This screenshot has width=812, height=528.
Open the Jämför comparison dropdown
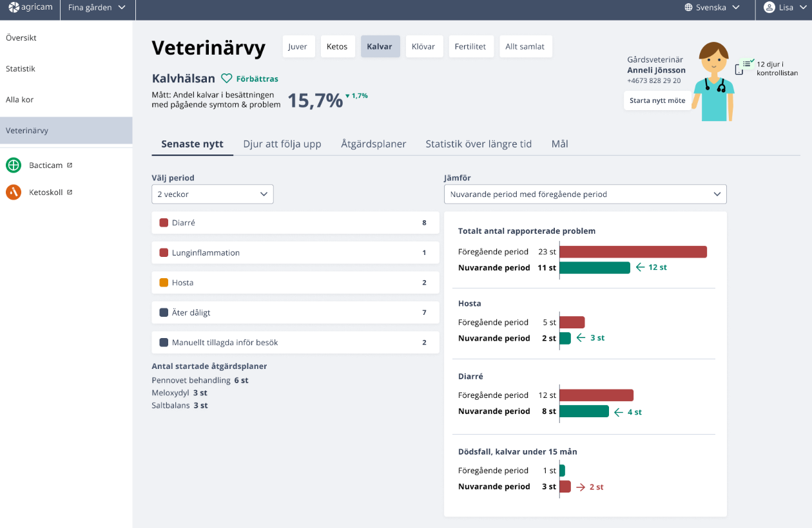[x=585, y=194]
